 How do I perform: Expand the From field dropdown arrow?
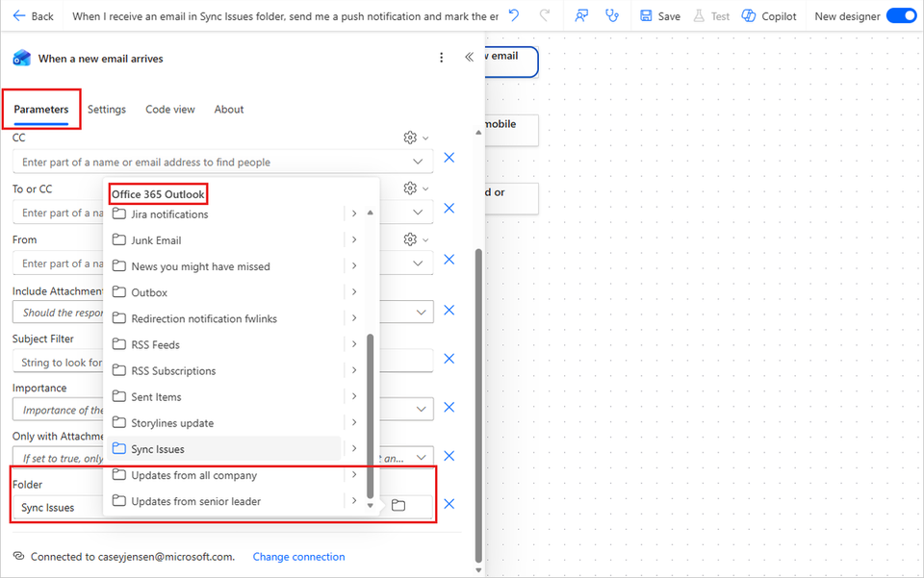(418, 264)
